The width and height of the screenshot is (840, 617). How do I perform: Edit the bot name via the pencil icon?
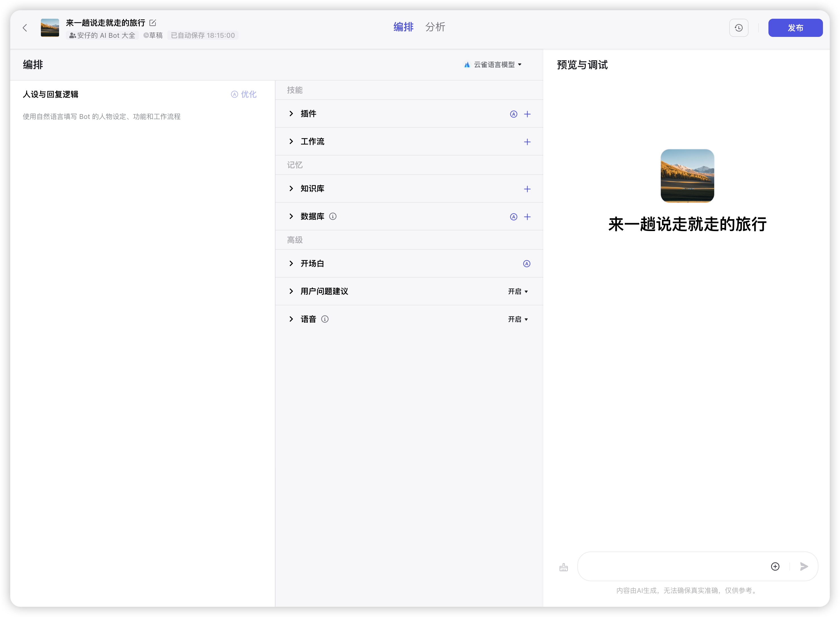[152, 23]
